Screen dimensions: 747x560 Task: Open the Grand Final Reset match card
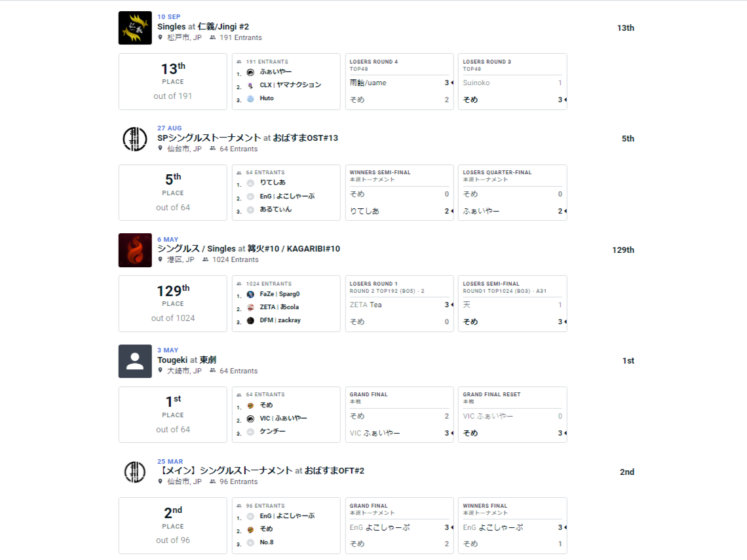(x=512, y=415)
